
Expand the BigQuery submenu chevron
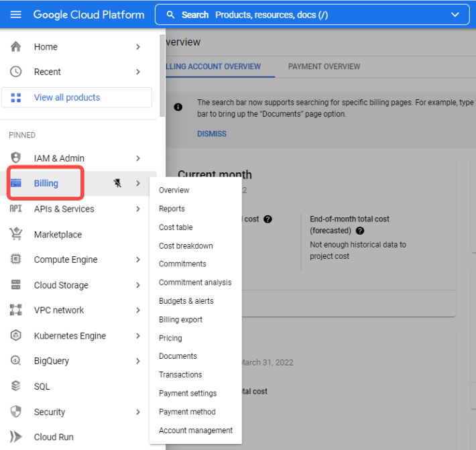[x=138, y=361]
